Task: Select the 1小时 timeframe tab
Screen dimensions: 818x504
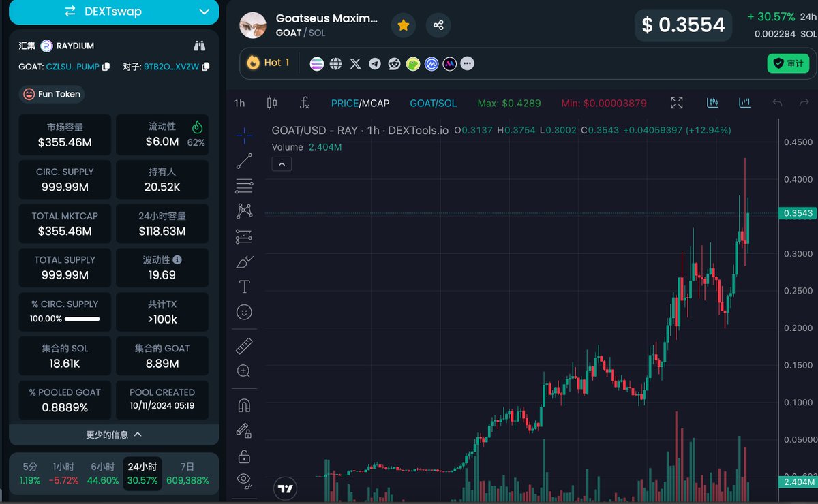Action: click(x=64, y=473)
